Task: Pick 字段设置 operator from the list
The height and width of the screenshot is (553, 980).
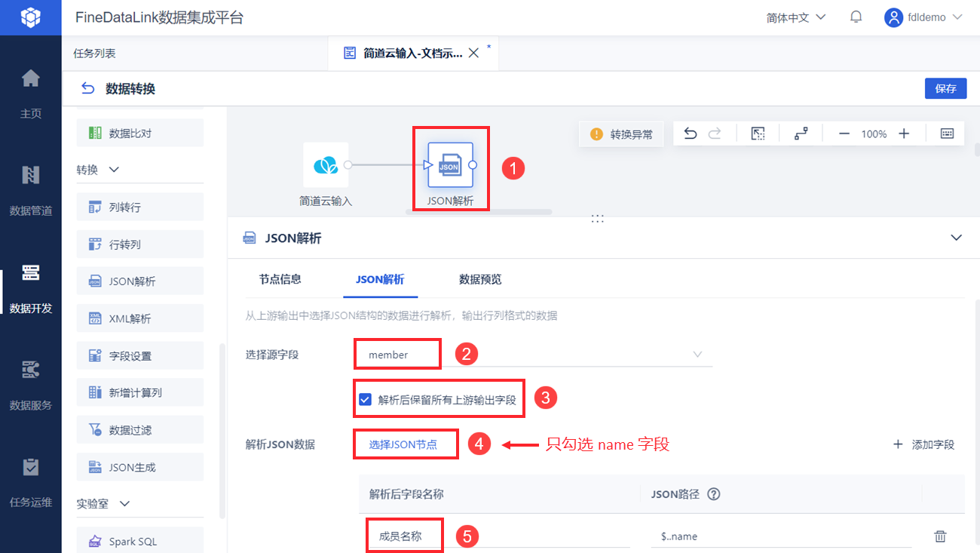Action: click(x=140, y=355)
